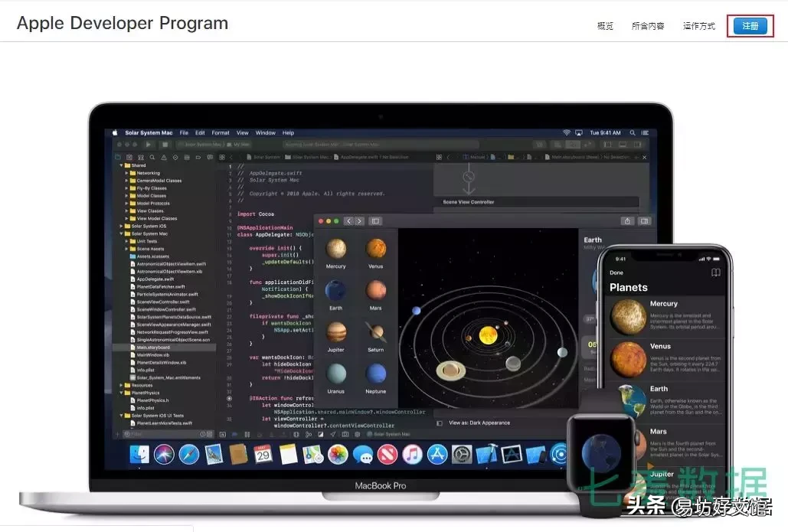Select the find navigator magnifier icon
788x532 pixels.
152,157
